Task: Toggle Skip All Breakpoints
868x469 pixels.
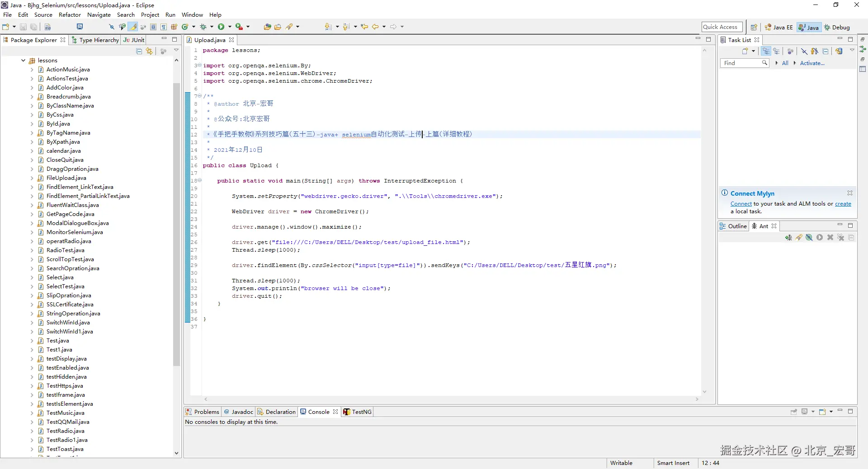Action: [x=112, y=27]
